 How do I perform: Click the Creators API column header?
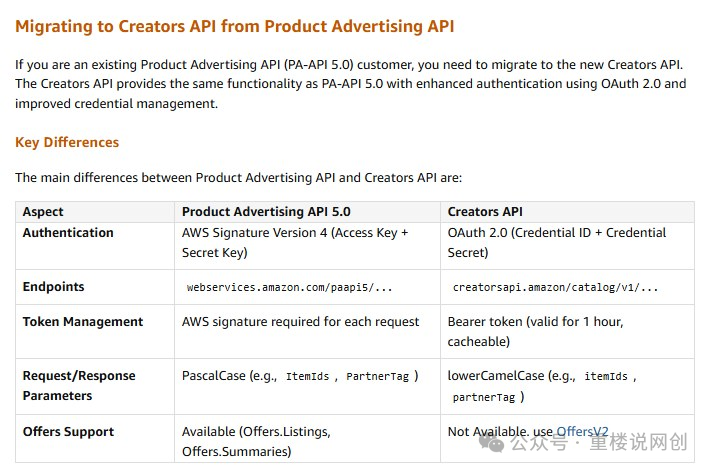pyautogui.click(x=485, y=211)
